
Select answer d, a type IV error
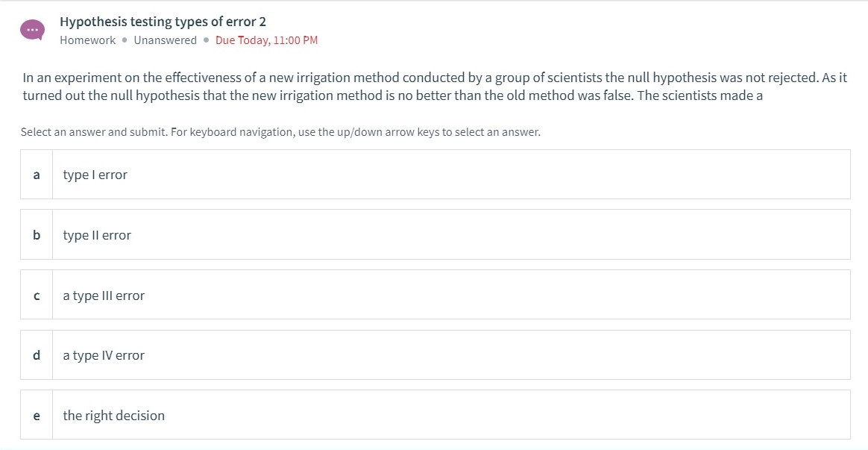tap(435, 354)
